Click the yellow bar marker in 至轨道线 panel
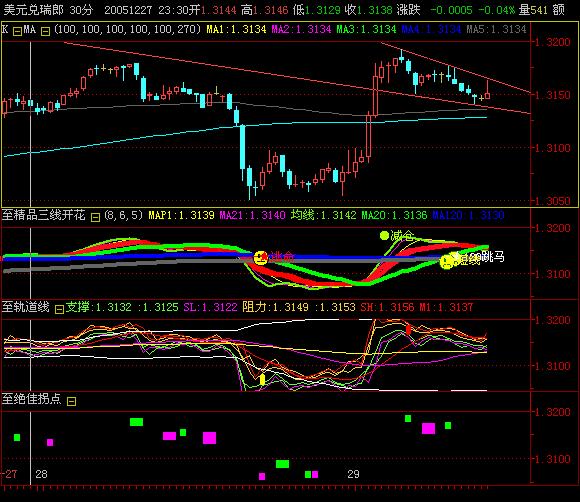Viewport: 580px width, 502px height. pyautogui.click(x=263, y=379)
